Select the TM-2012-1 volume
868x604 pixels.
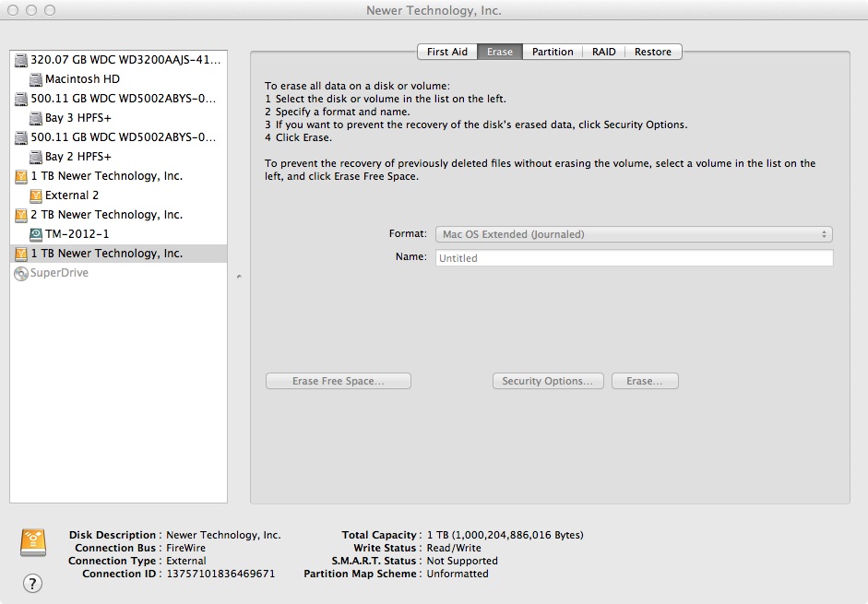[118, 234]
